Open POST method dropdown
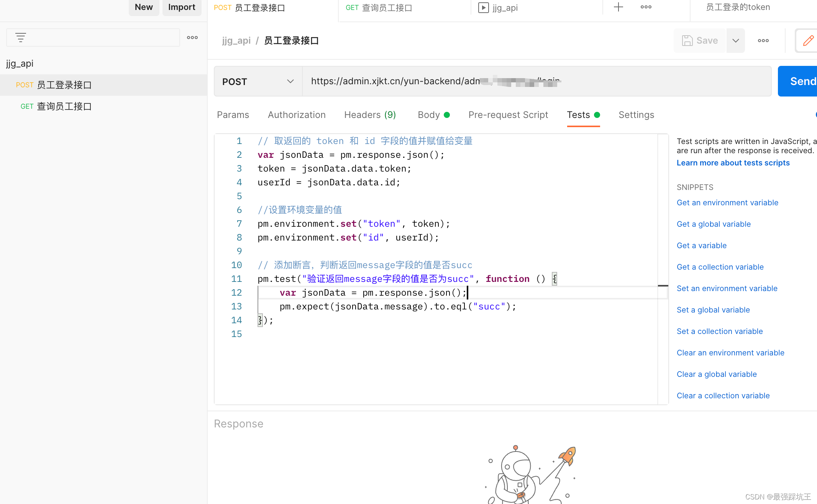Screen dimensions: 817x504 point(258,82)
